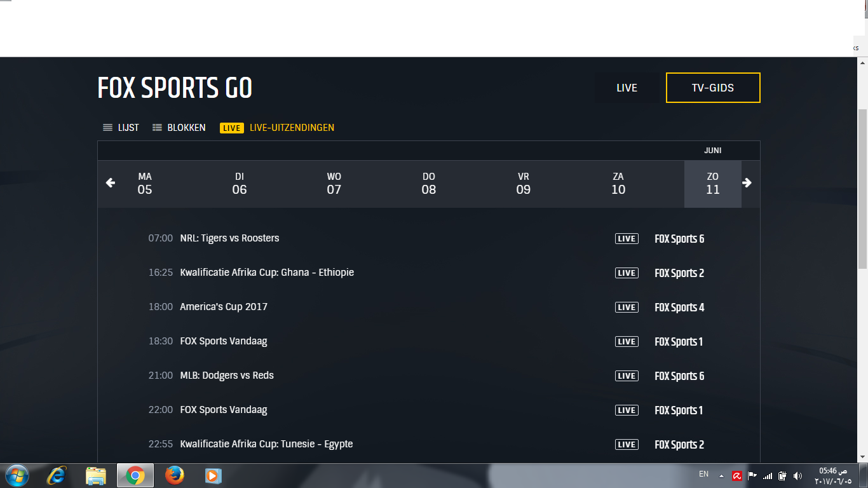Switch to Blokken block view
The image size is (868, 488).
(x=179, y=128)
